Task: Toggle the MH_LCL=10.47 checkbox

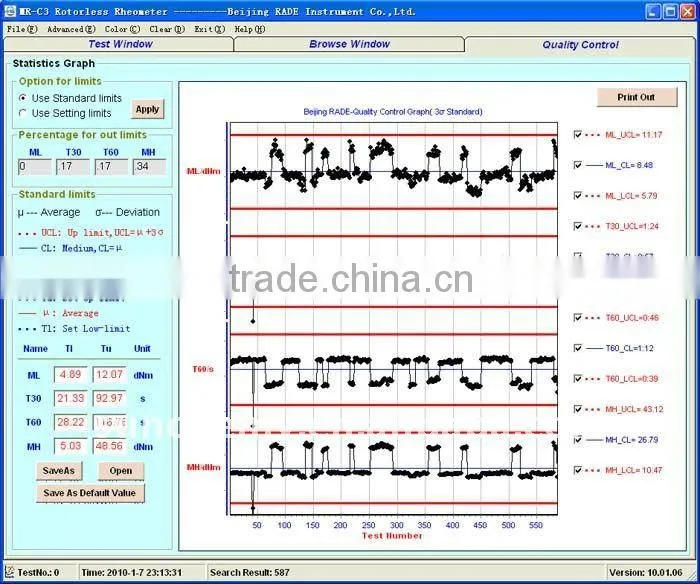Action: pyautogui.click(x=578, y=470)
